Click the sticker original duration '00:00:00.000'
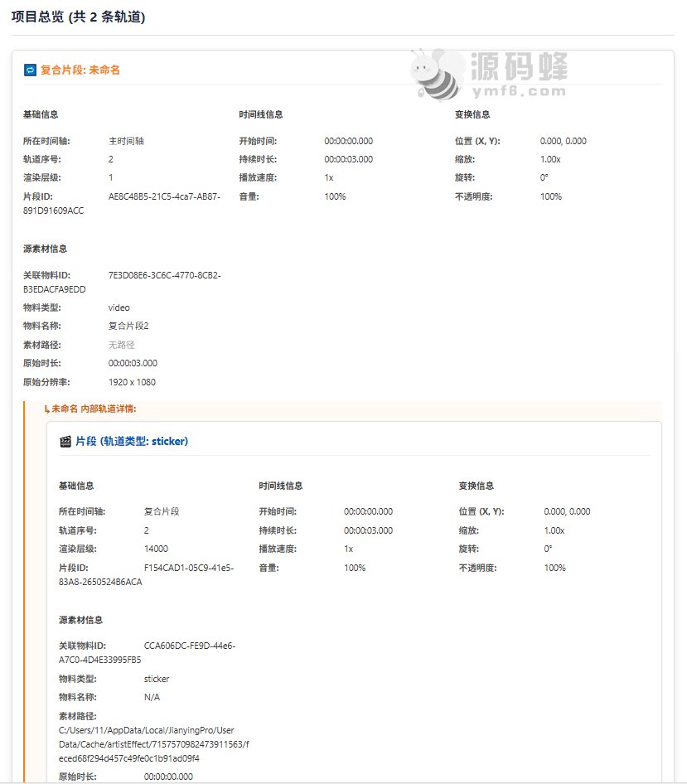The height and width of the screenshot is (784, 687). point(168,777)
